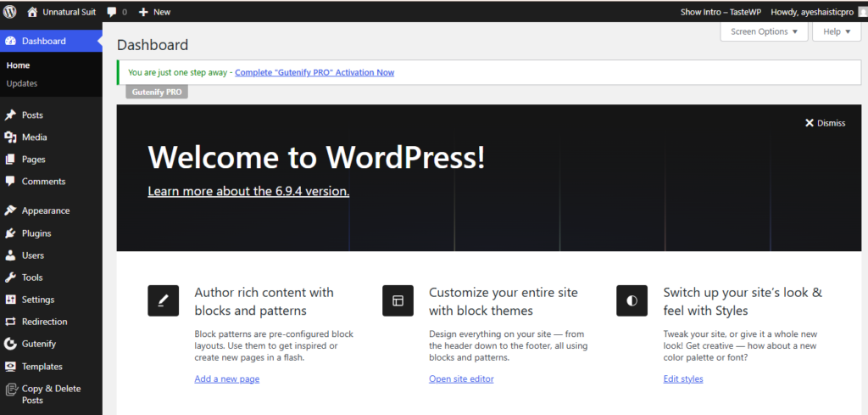868x415 pixels.
Task: Open the Posts menu item
Action: 32,115
